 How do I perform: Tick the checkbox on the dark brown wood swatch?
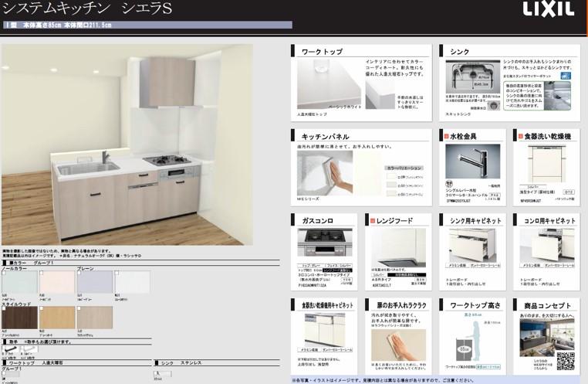4,308
